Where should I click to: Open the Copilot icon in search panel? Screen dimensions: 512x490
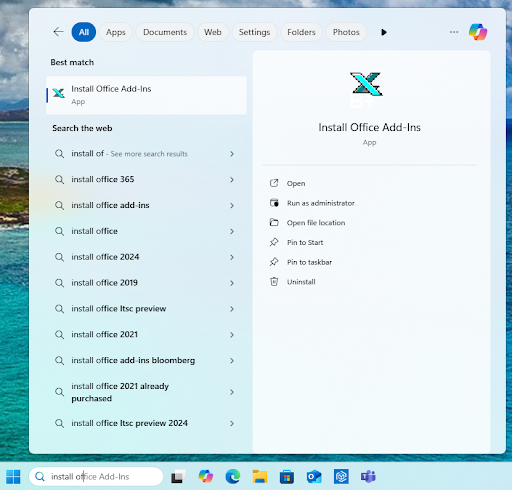(x=478, y=32)
